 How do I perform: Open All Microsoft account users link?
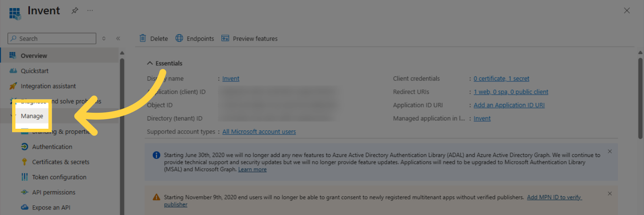point(259,132)
